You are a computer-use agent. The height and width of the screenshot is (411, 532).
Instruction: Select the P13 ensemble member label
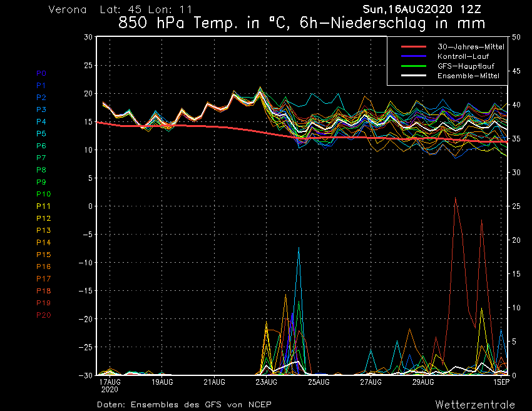tap(43, 230)
